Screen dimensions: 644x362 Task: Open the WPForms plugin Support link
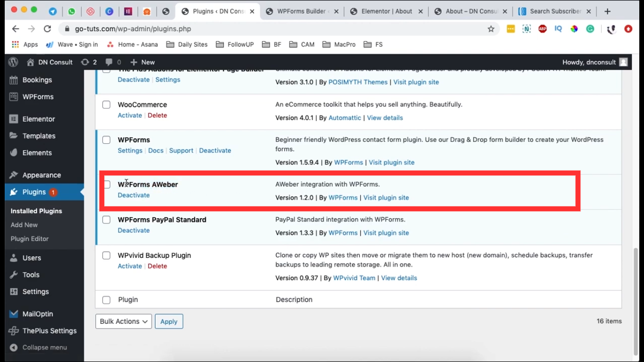coord(181,151)
